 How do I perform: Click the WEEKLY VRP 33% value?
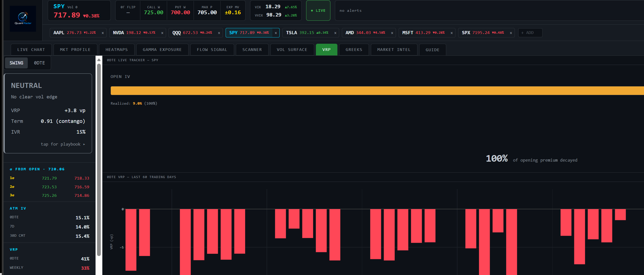(x=85, y=268)
